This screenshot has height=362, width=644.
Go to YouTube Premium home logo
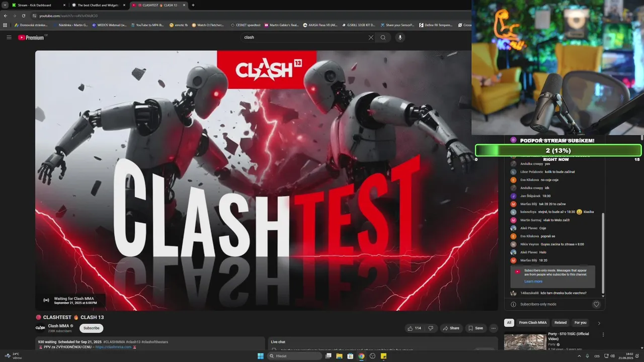click(x=31, y=37)
